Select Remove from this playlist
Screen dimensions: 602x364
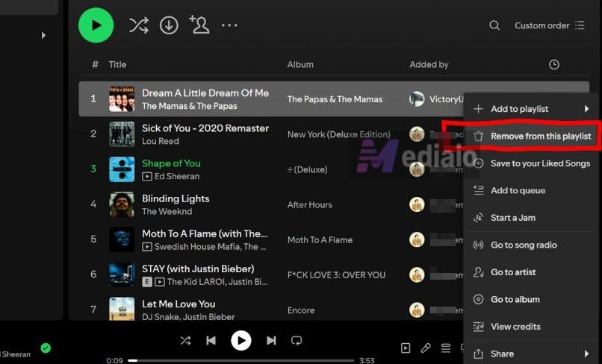coord(540,136)
